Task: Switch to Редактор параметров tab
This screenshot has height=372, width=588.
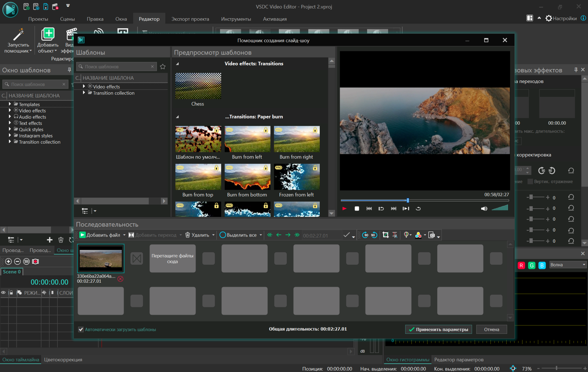Action: pos(459,360)
